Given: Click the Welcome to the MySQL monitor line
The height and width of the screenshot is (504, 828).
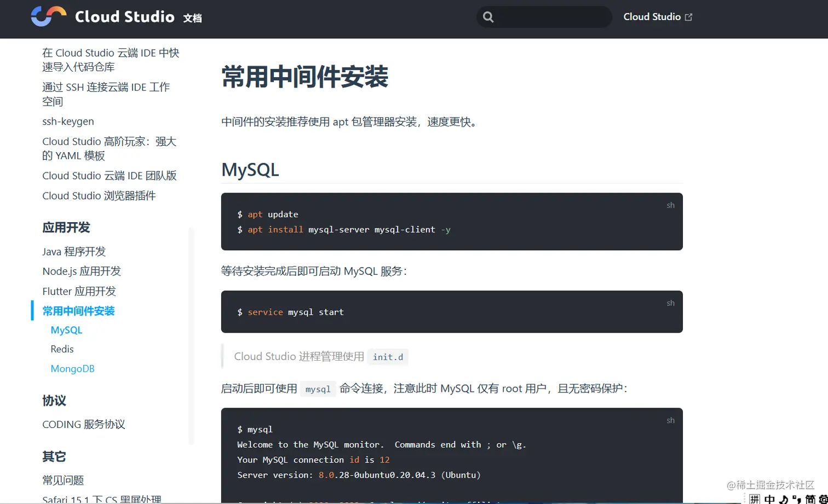Looking at the screenshot, I should coord(382,445).
